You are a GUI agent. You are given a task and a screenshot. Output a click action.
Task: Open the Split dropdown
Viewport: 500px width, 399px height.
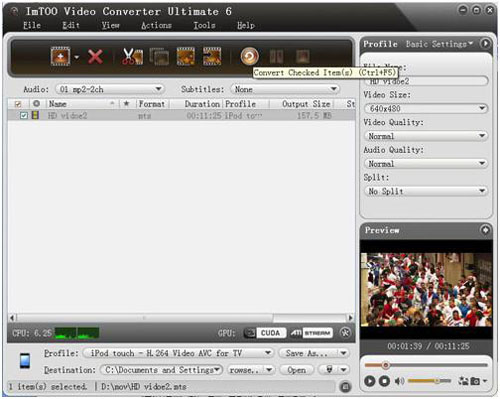[x=426, y=191]
